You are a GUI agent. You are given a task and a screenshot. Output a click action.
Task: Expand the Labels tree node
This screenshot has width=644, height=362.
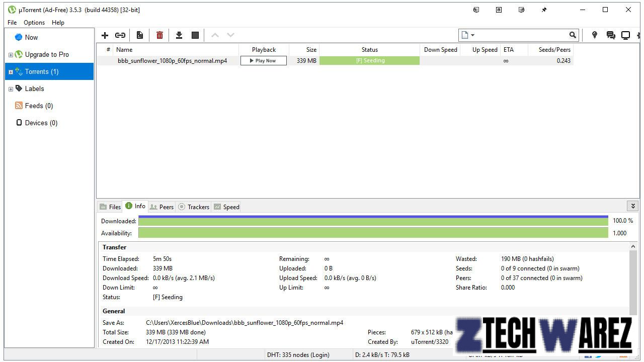pyautogui.click(x=11, y=89)
